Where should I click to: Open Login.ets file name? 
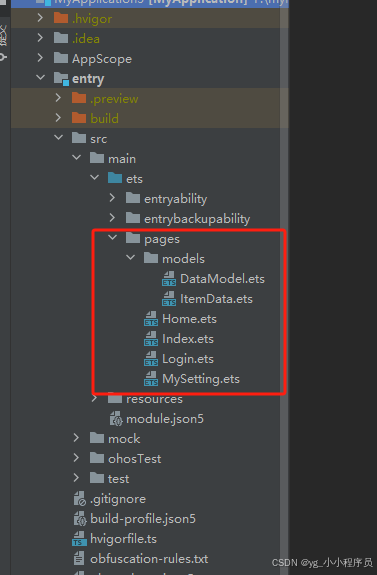[188, 359]
